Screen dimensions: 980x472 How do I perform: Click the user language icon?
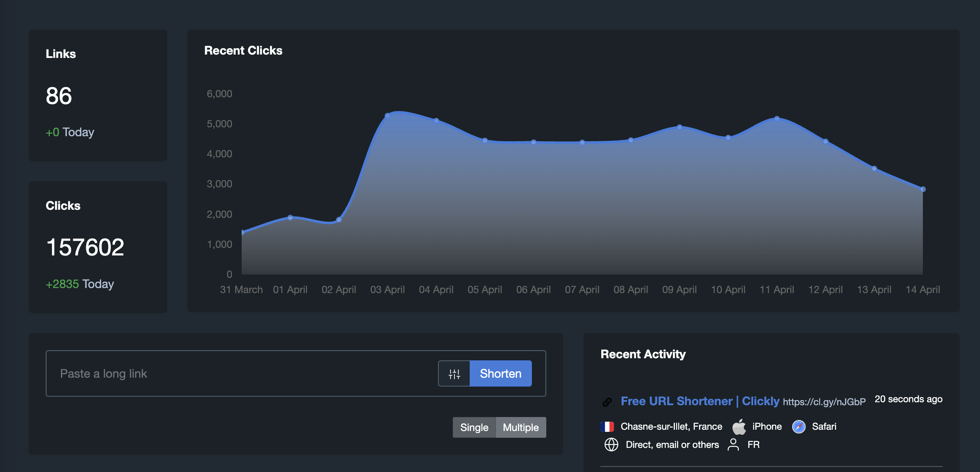[x=733, y=445]
